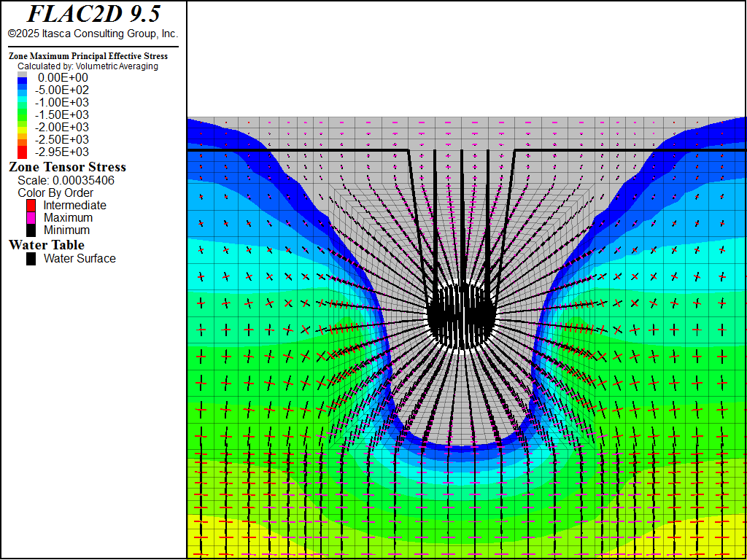The width and height of the screenshot is (747, 560).
Task: Click the -1.50E+03 legend value
Action: point(63,114)
